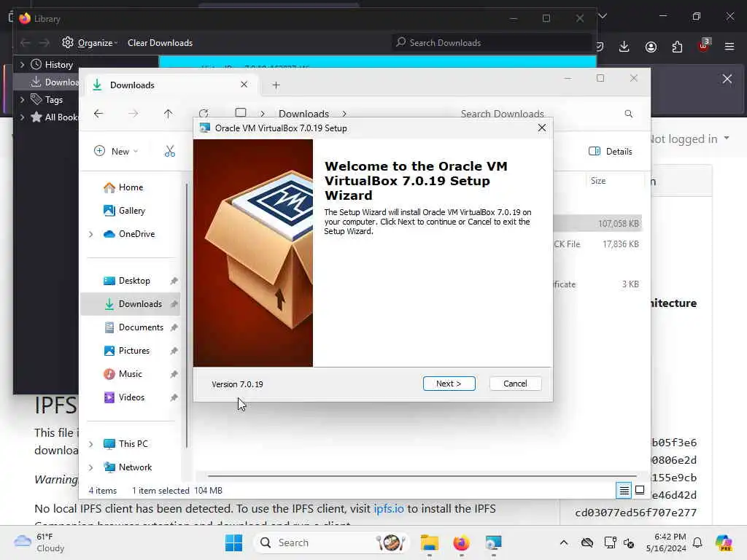Switch to Firefox from the taskbar
This screenshot has height=560, width=747.
(461, 542)
